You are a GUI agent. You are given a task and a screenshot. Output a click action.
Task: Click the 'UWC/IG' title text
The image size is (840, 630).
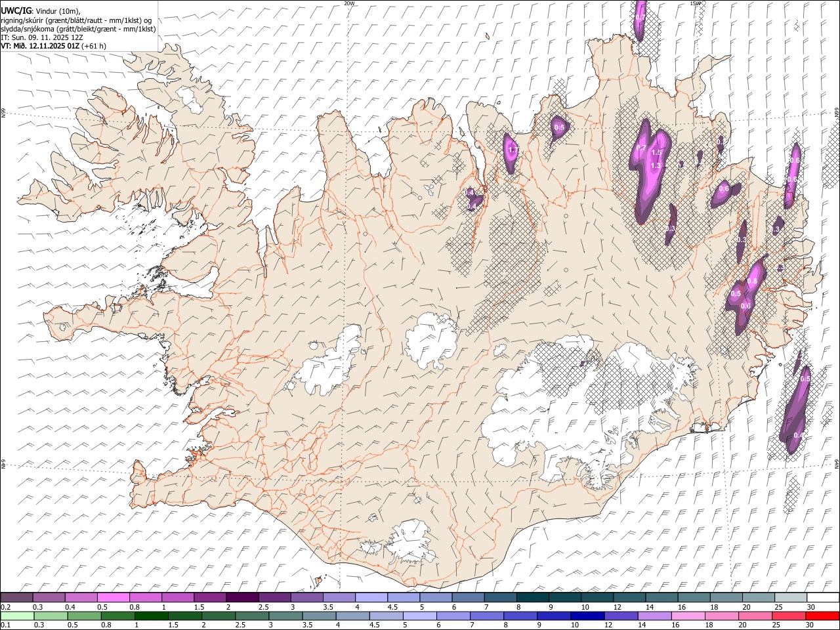16,10
